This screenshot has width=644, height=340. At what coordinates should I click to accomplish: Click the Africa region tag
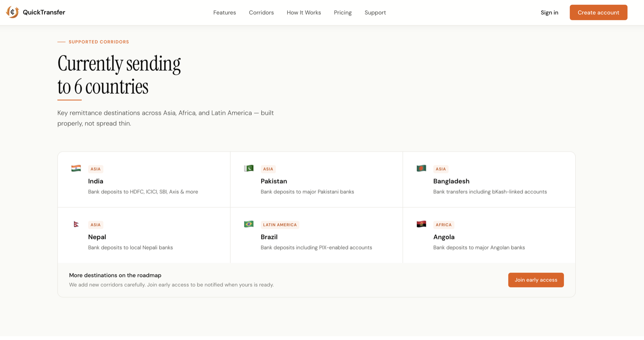pos(444,225)
